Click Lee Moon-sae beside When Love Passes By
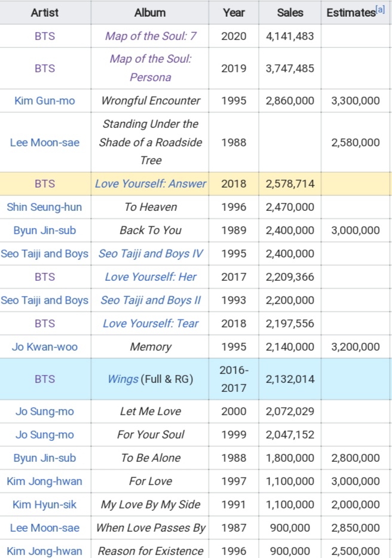Viewport: 392px width, 558px height. tap(44, 528)
